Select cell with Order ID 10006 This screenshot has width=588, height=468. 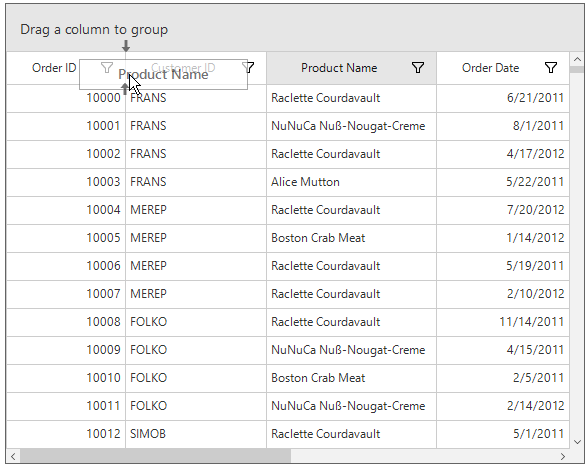coord(66,266)
